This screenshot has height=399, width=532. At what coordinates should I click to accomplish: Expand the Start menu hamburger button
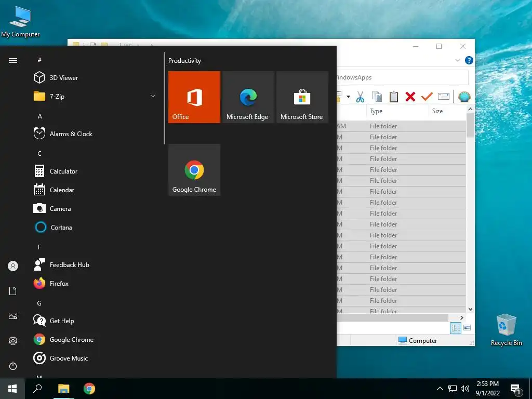(x=13, y=60)
